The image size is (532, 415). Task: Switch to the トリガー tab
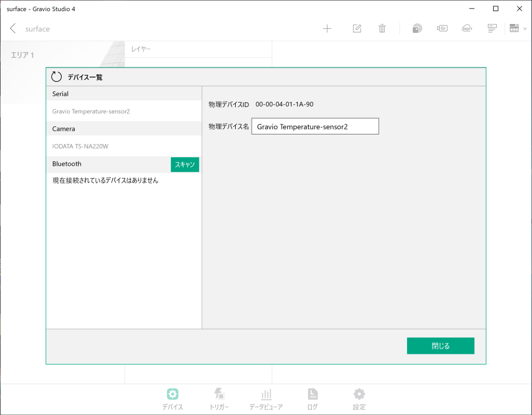pyautogui.click(x=219, y=400)
